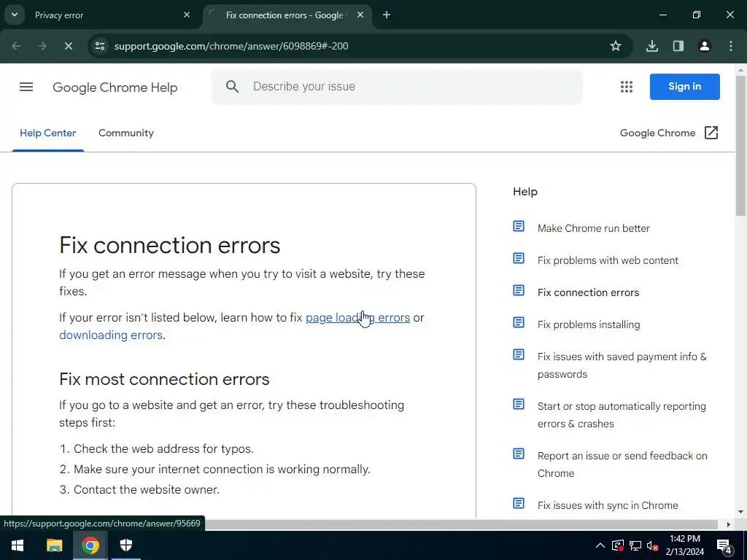Open Fix issues with saved payment info article

(x=622, y=365)
